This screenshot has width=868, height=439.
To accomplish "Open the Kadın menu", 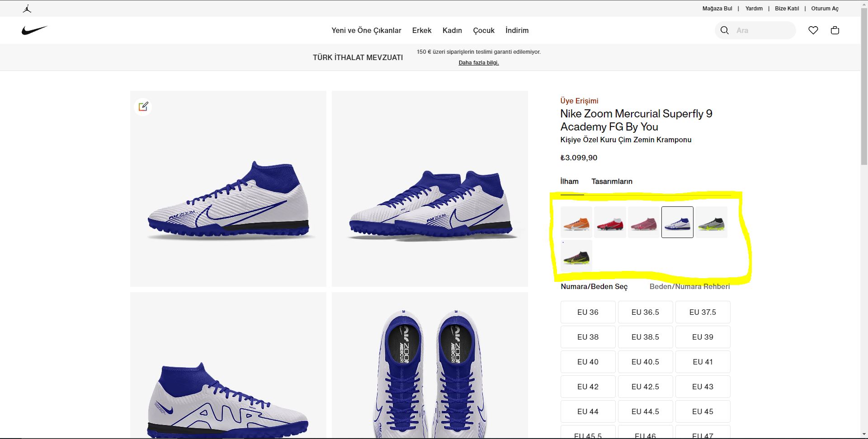I will click(452, 30).
